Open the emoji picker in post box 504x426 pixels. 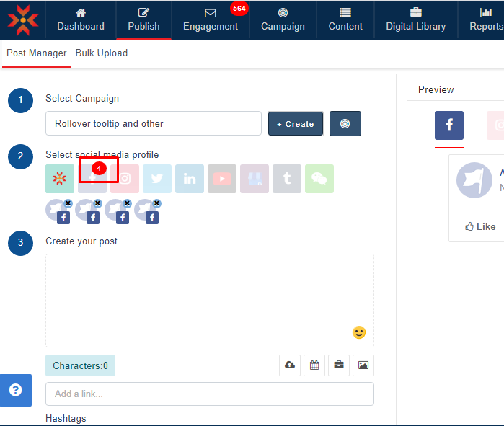pyautogui.click(x=359, y=332)
